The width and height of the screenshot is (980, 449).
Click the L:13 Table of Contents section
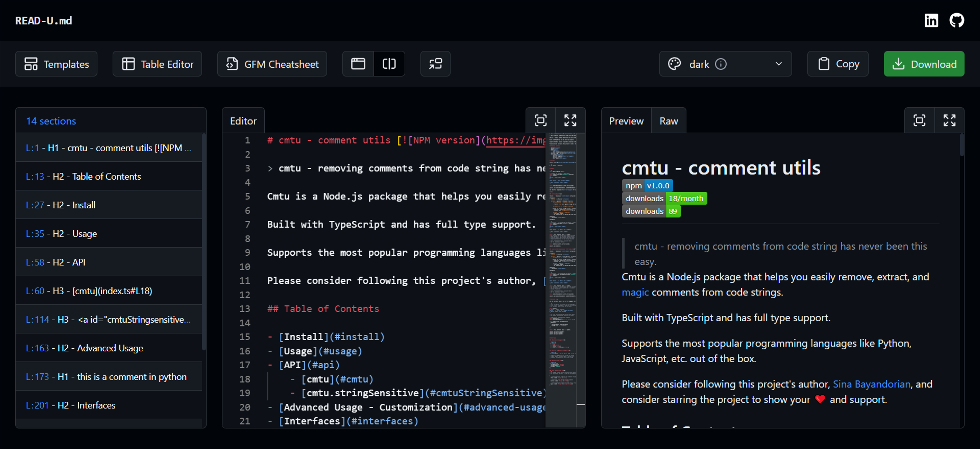click(x=111, y=176)
